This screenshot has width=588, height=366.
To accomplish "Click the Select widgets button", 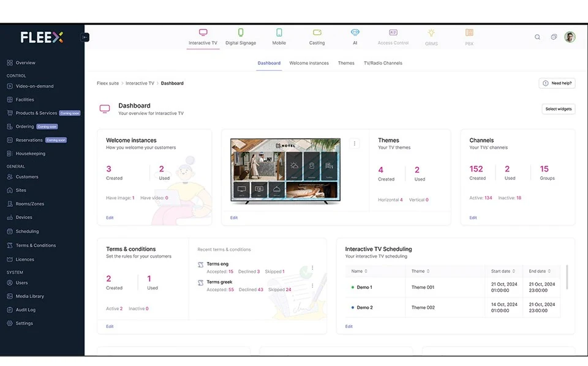I will click(559, 109).
